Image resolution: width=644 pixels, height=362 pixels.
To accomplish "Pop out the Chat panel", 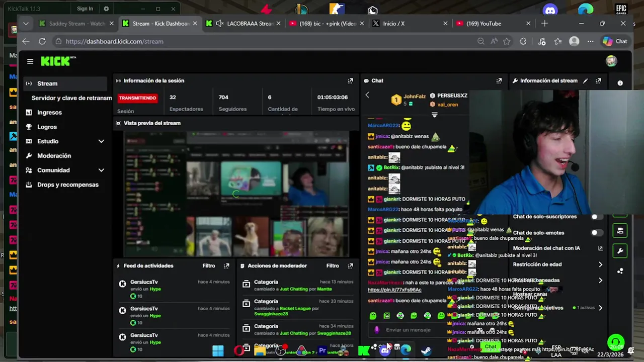I will pos(499,80).
